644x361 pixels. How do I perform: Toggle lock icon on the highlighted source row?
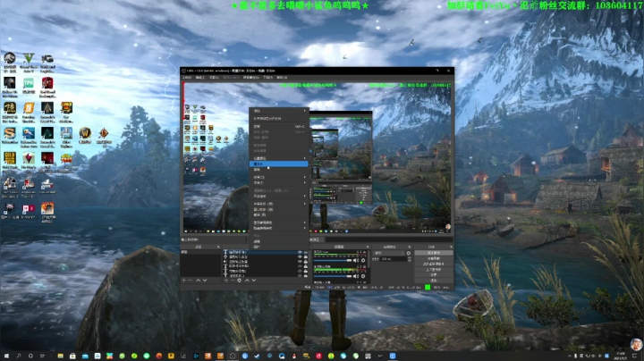click(306, 252)
